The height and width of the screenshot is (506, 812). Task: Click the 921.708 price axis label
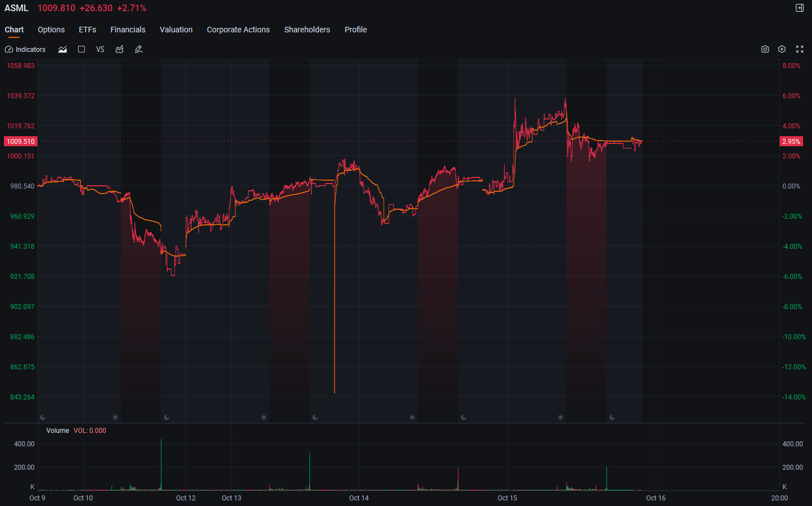(x=22, y=277)
